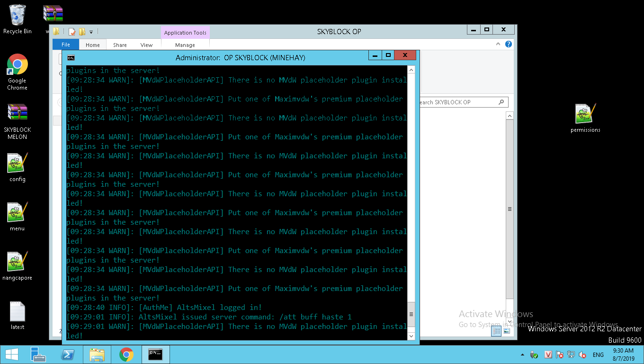Select the permissions file on the desktop
This screenshot has height=364, width=644.
pyautogui.click(x=585, y=118)
